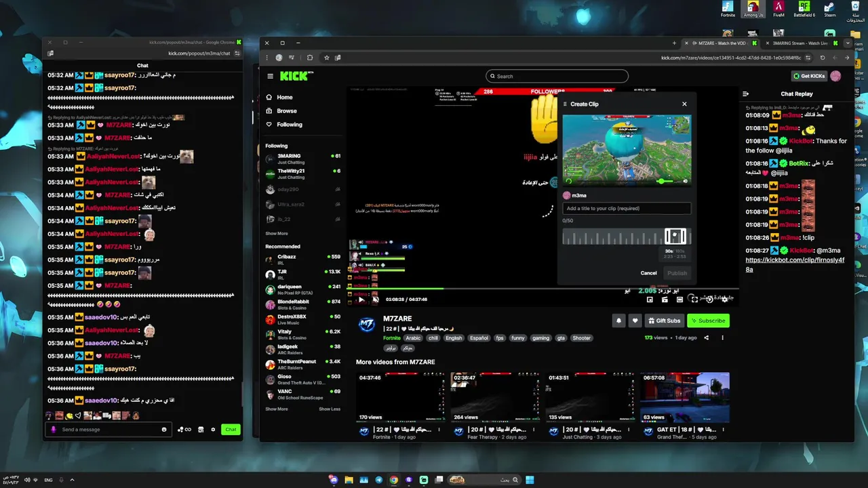Subscribe to M7ZARE

click(x=708, y=321)
